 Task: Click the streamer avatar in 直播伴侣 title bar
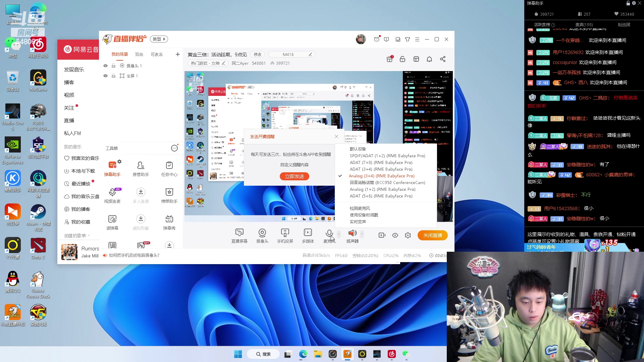[x=361, y=39]
